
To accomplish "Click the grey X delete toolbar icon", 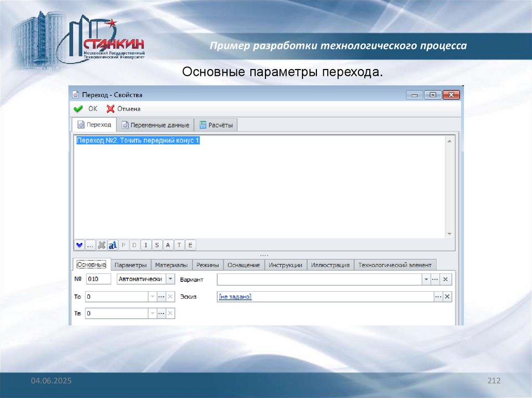I will point(101,245).
